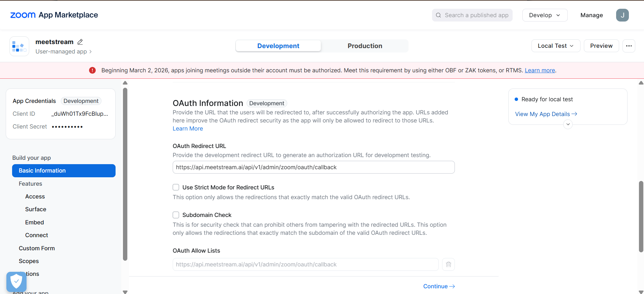The height and width of the screenshot is (294, 644).
Task: Enable the Subdomain Check checkbox
Action: [x=176, y=215]
